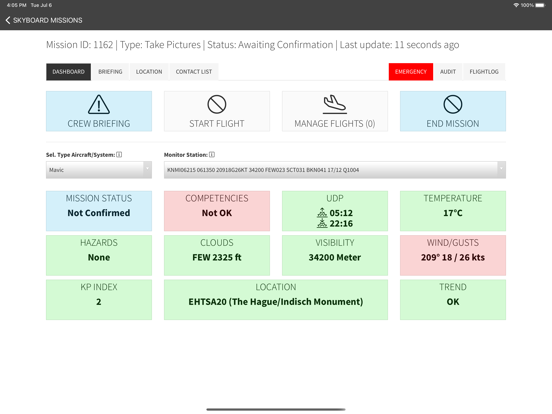Open the Mavic aircraft type dropdown
Screen dimensions: 552x414
[99, 170]
